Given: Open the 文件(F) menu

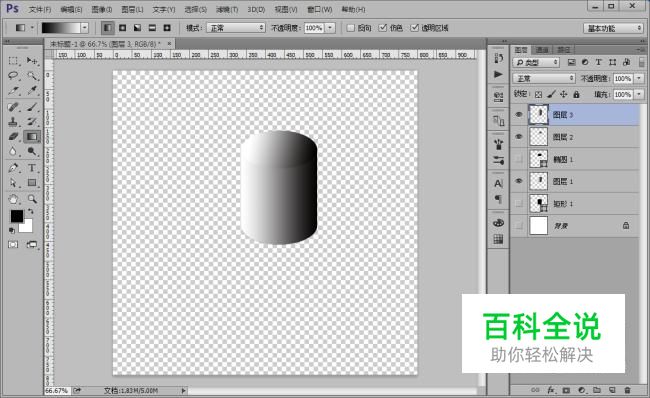Looking at the screenshot, I should pyautogui.click(x=40, y=9).
